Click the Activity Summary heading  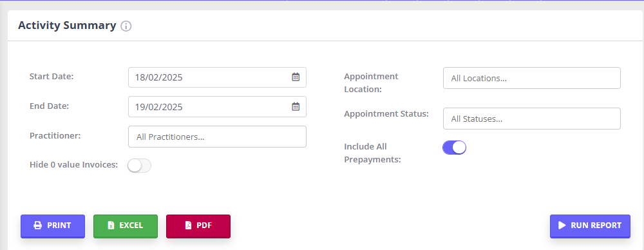[x=68, y=26]
